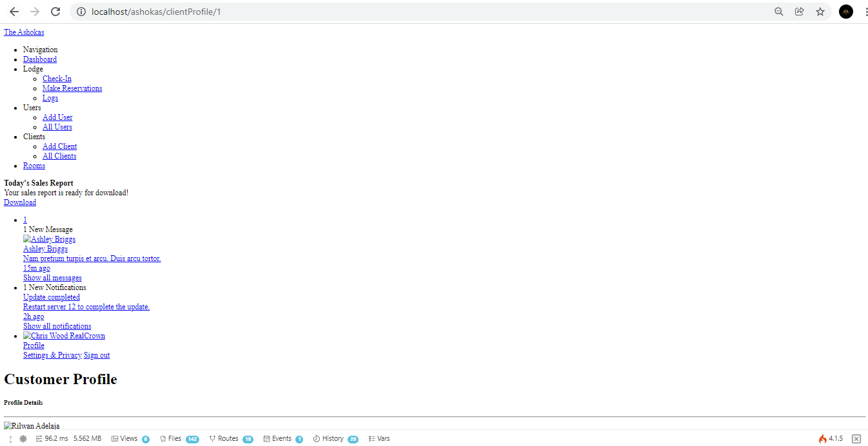Screen dimensions: 868x446
Task: Open the browser profile avatar
Action: pyautogui.click(x=846, y=12)
